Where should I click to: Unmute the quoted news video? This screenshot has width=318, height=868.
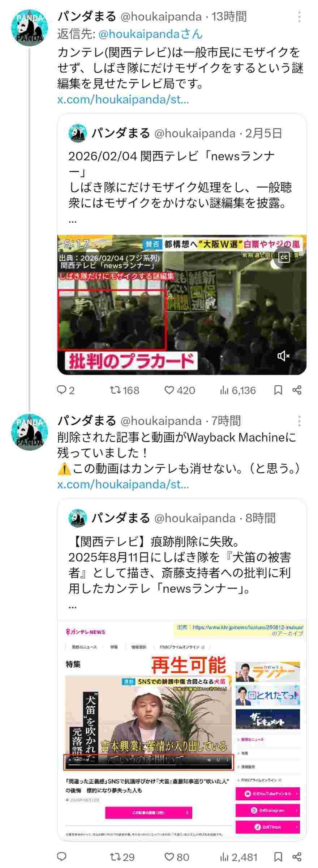point(283,356)
